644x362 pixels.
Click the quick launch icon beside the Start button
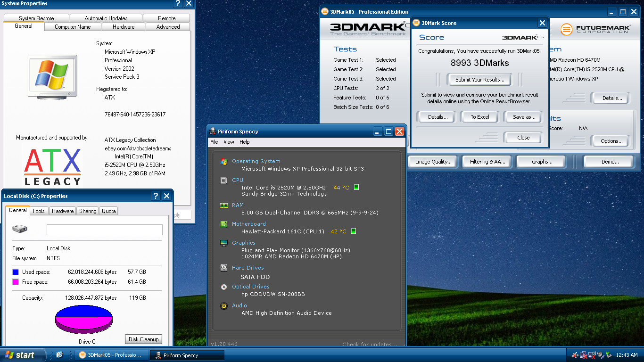pyautogui.click(x=59, y=355)
